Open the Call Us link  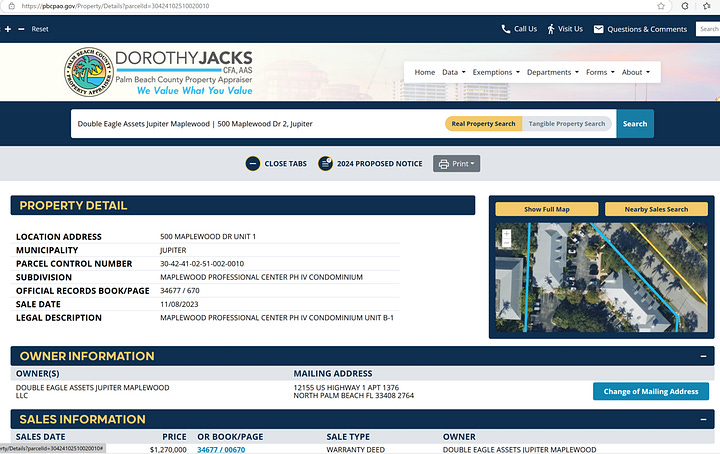point(525,29)
